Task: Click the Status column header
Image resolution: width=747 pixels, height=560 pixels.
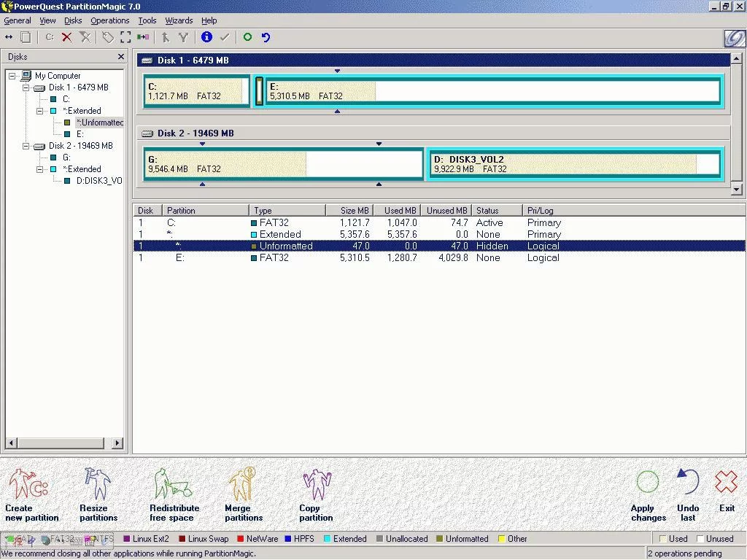Action: pos(497,211)
